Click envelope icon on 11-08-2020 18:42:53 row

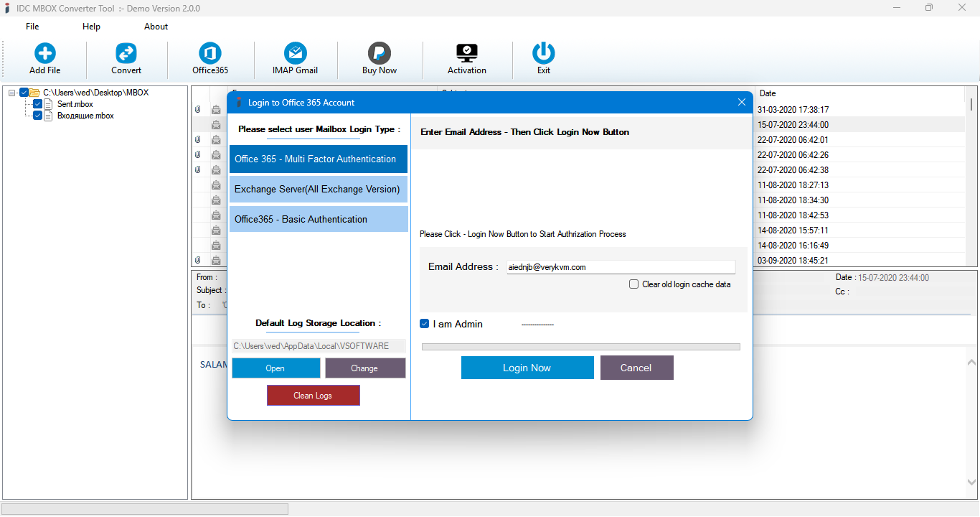216,215
